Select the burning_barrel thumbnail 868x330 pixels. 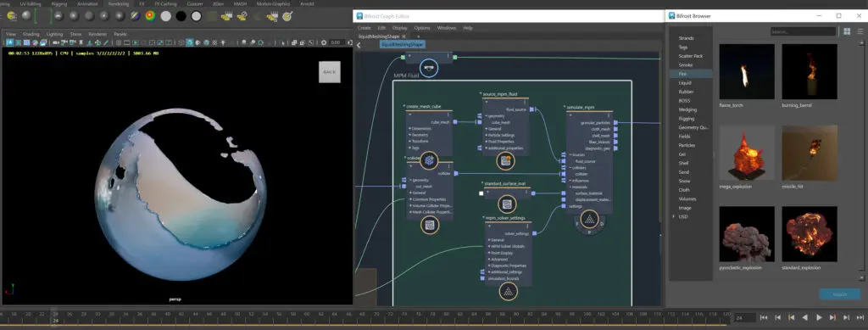(x=810, y=72)
